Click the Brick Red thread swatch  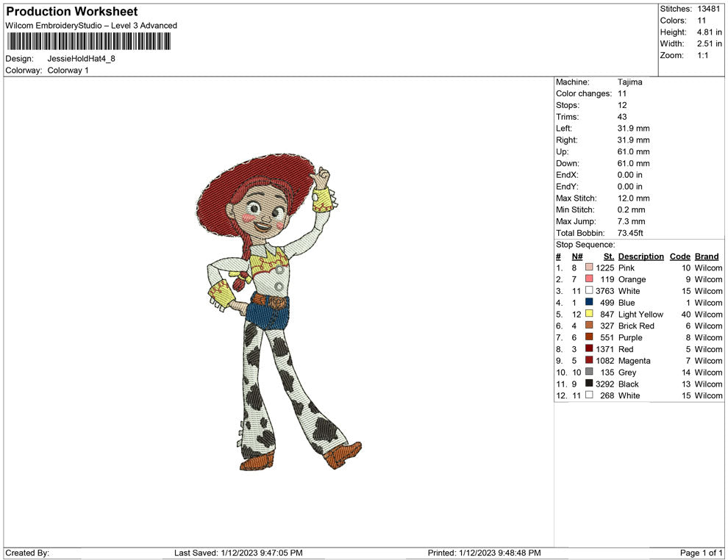pyautogui.click(x=589, y=326)
